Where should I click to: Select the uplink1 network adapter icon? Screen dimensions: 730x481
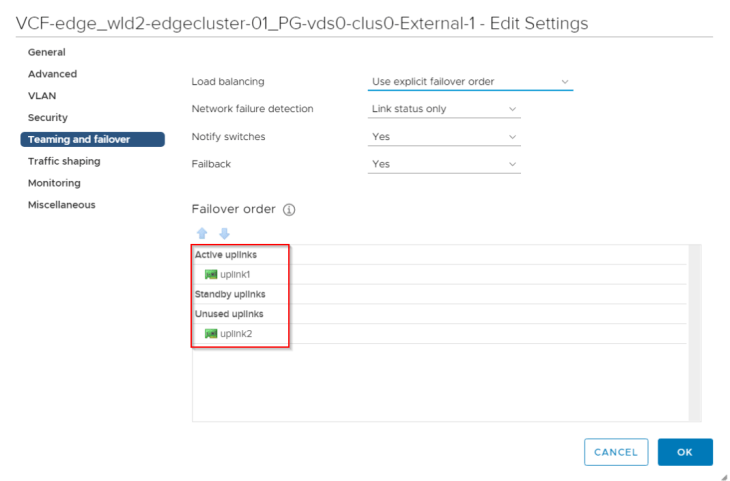211,274
